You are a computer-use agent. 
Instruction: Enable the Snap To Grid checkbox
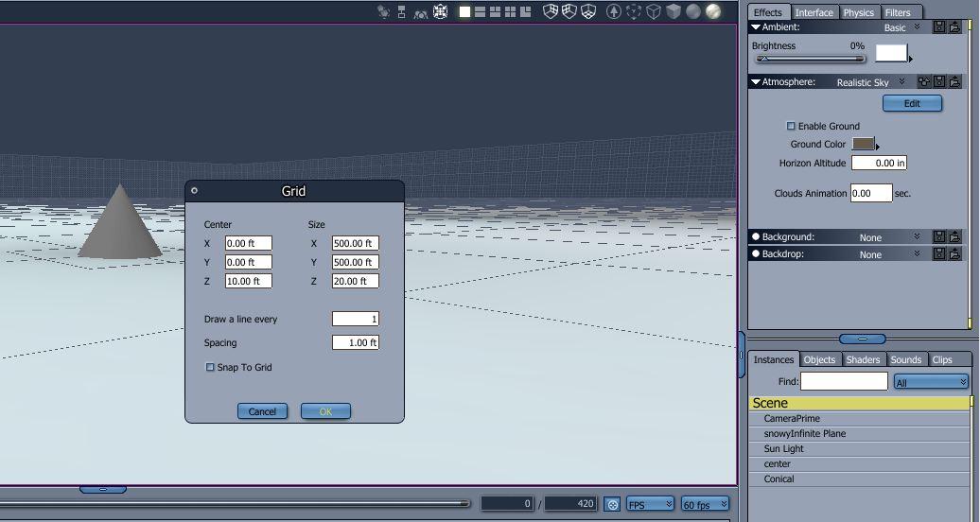210,367
